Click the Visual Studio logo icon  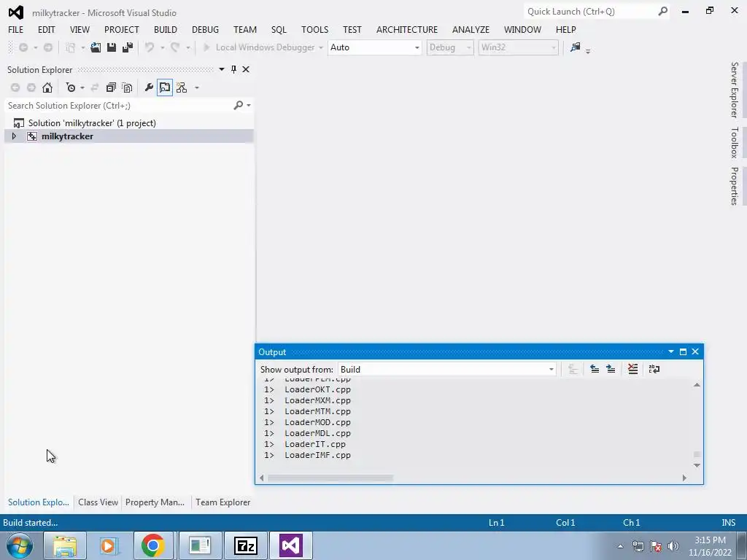tap(16, 12)
